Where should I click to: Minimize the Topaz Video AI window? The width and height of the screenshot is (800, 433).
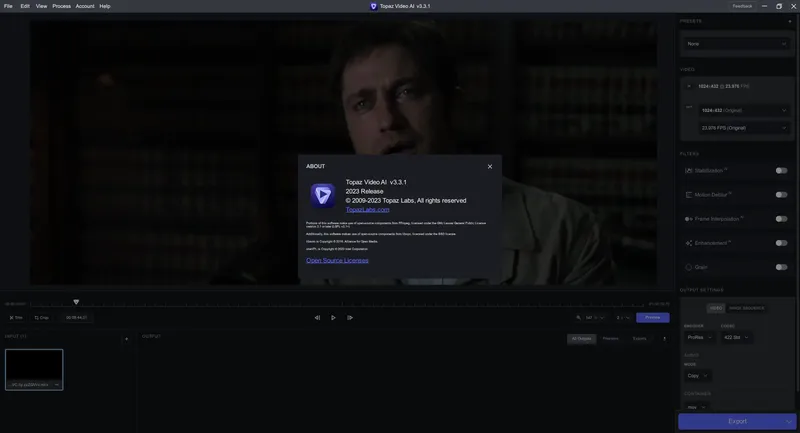(x=764, y=6)
